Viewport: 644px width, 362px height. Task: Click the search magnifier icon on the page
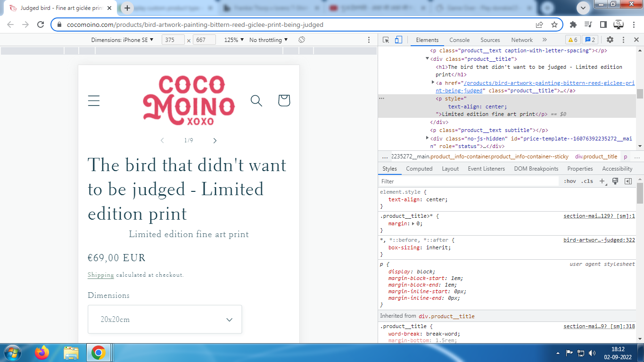[256, 100]
